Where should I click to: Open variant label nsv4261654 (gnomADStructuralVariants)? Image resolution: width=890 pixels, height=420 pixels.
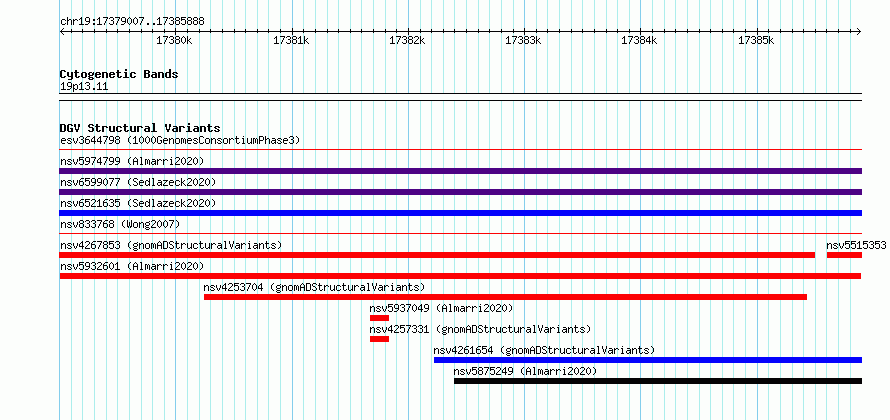544,350
